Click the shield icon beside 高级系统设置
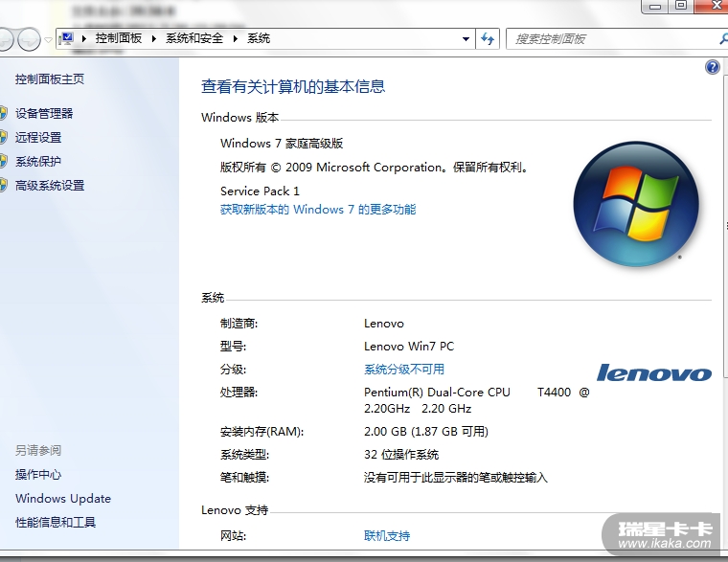Screen dimensions: 728x562 (3, 186)
